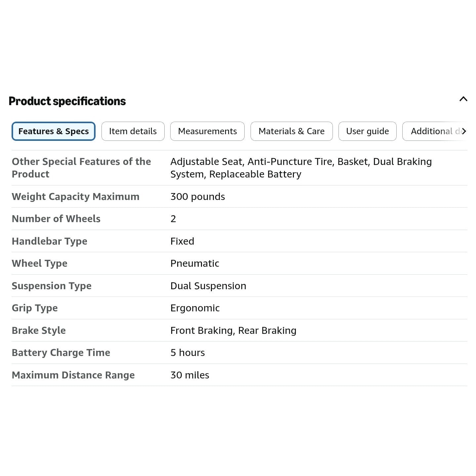Click the Front Braking, Rear Braking text
Viewport: 476px width, 476px height.
point(233,331)
